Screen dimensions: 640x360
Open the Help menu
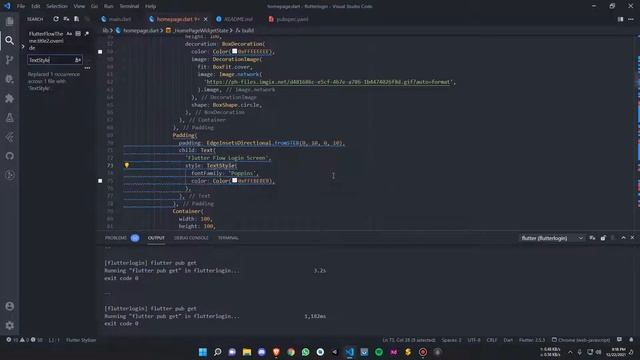click(x=150, y=6)
